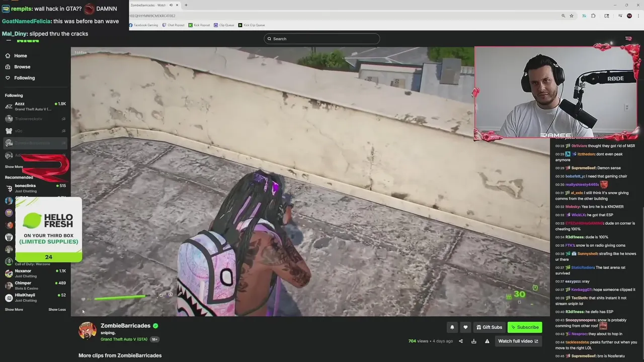Open the Kick Popout bookmark

click(x=199, y=25)
